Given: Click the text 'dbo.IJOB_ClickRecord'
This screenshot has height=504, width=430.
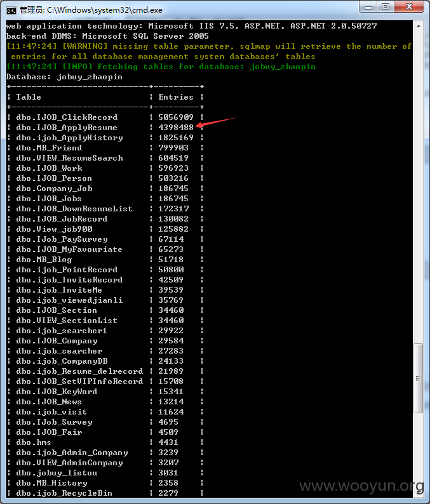Looking at the screenshot, I should click(67, 117).
